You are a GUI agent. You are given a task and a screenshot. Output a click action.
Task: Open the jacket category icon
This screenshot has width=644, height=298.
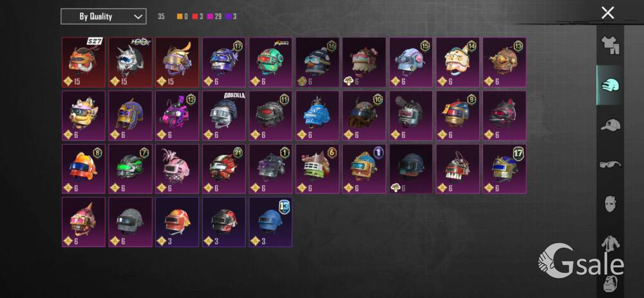[611, 244]
